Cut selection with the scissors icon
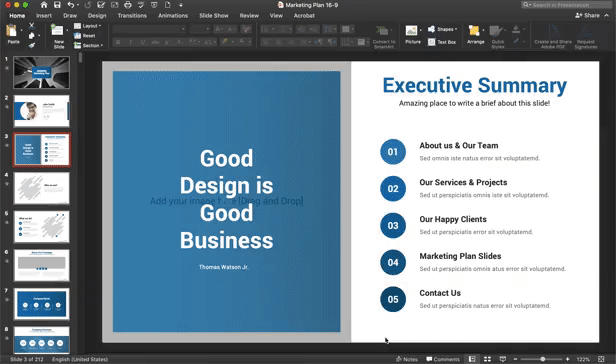 [32, 26]
